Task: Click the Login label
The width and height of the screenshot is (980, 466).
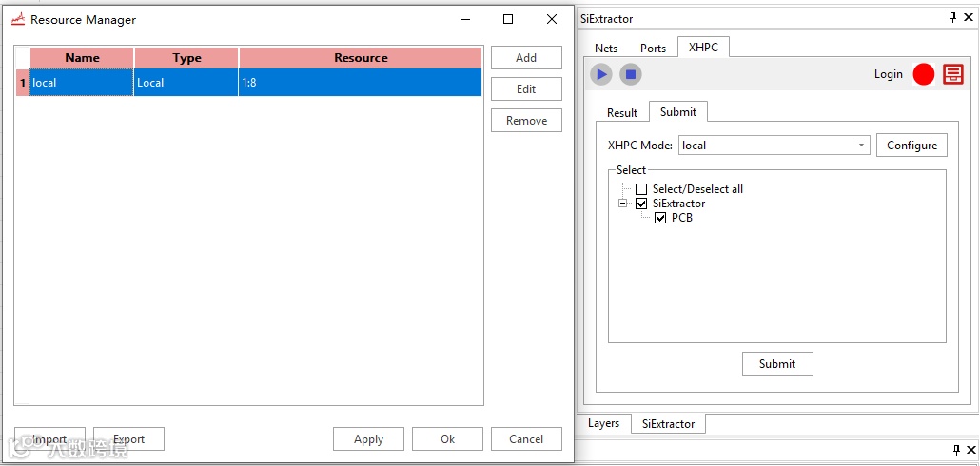Action: (x=888, y=74)
